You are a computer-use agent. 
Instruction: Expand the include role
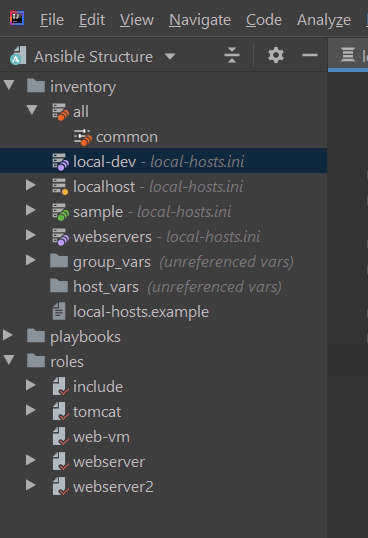tap(31, 385)
